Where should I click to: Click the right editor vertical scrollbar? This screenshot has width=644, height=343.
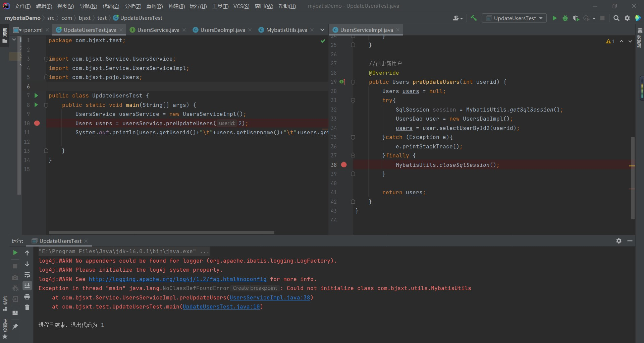(x=633, y=178)
